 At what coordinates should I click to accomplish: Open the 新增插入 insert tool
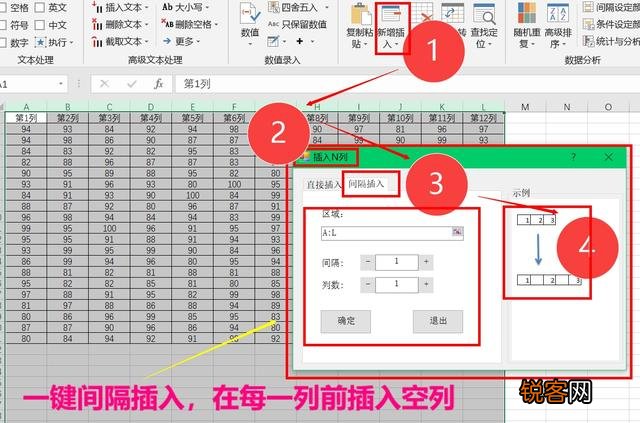391,27
